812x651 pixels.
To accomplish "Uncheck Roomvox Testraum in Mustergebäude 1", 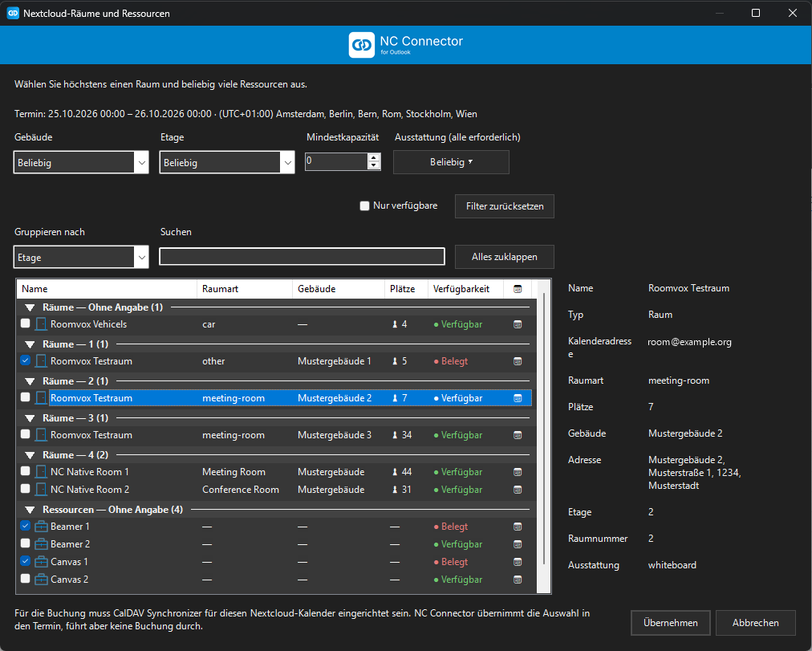I will click(x=26, y=360).
